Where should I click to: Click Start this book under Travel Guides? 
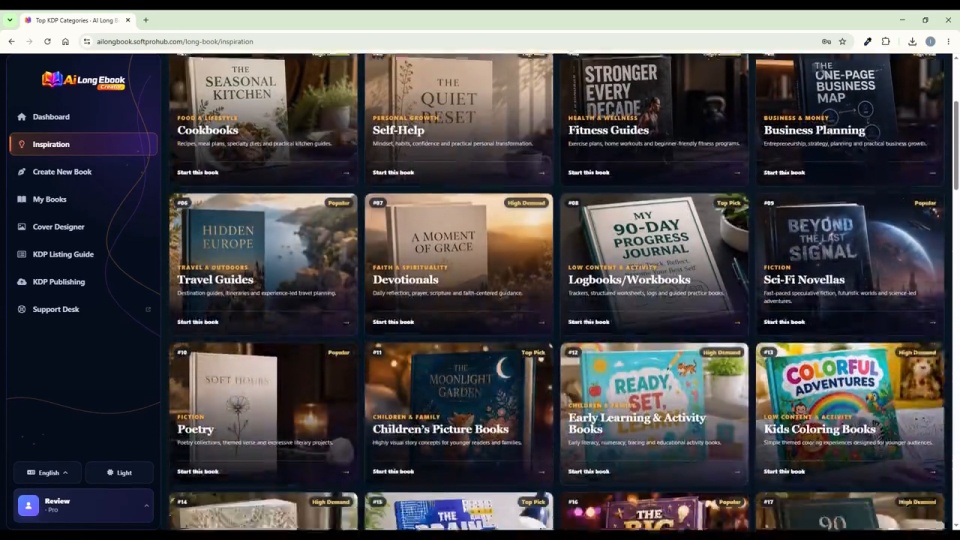tap(198, 322)
